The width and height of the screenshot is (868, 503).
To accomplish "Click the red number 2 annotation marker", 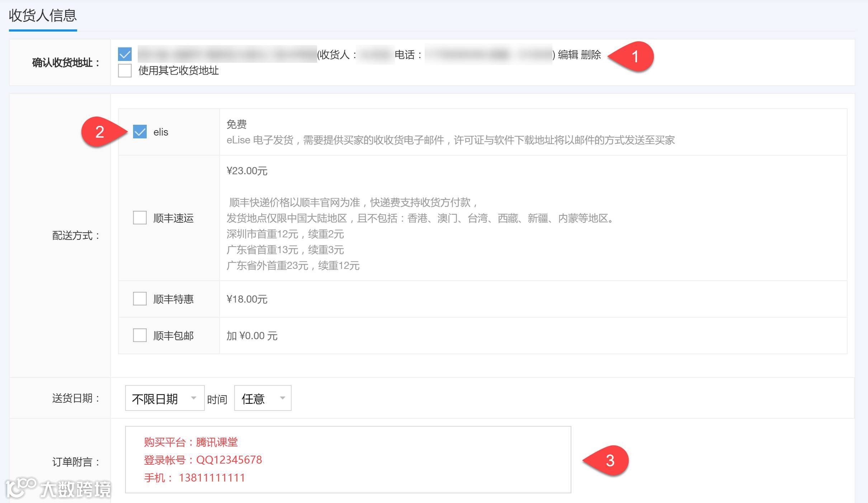I will click(x=100, y=132).
